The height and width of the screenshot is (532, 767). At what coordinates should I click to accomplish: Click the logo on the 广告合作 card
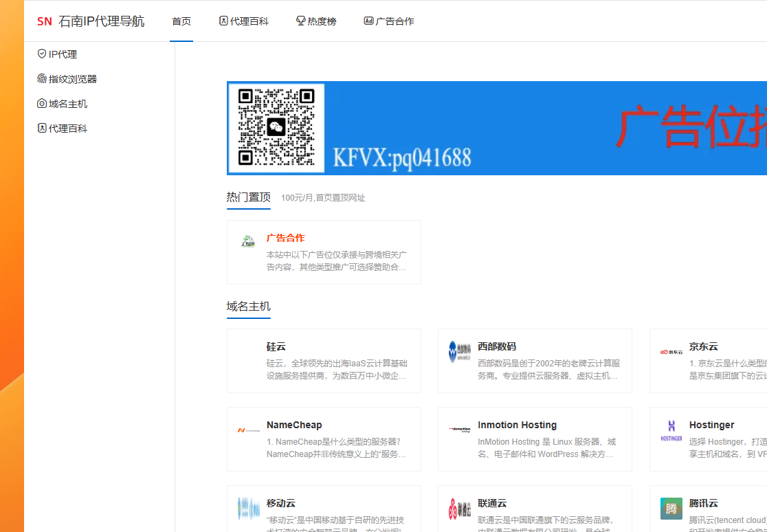(248, 241)
